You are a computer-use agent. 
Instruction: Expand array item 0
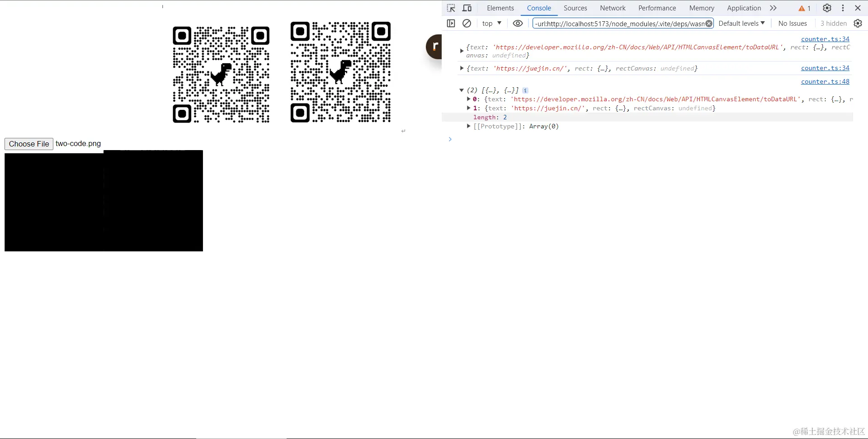[469, 99]
